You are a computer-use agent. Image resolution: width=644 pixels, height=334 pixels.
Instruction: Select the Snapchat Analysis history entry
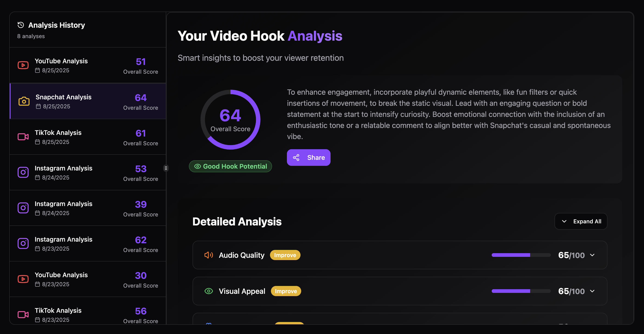88,101
